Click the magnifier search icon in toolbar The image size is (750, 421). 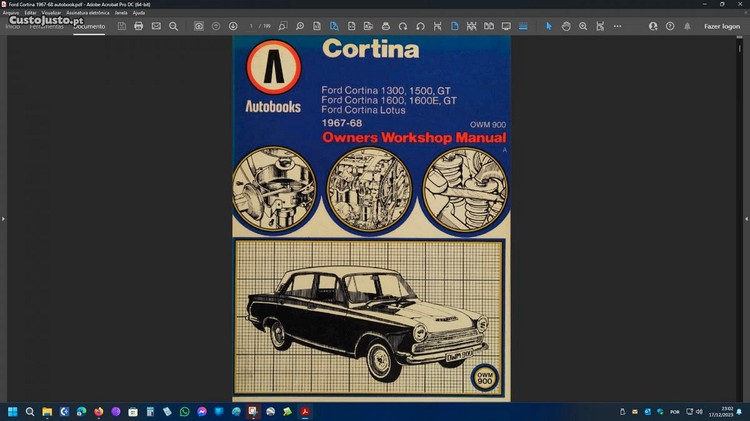pyautogui.click(x=173, y=26)
